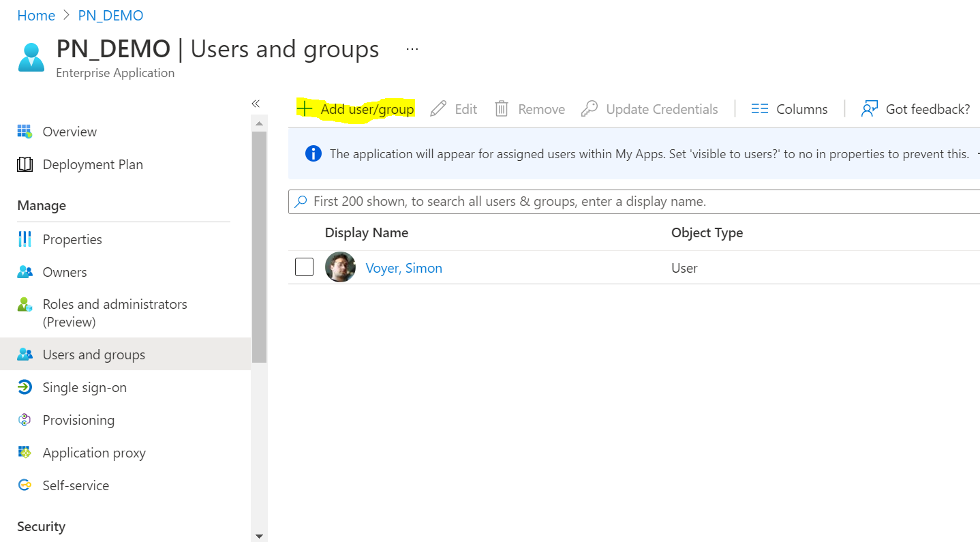
Task: Open the Got feedback? link
Action: (928, 109)
